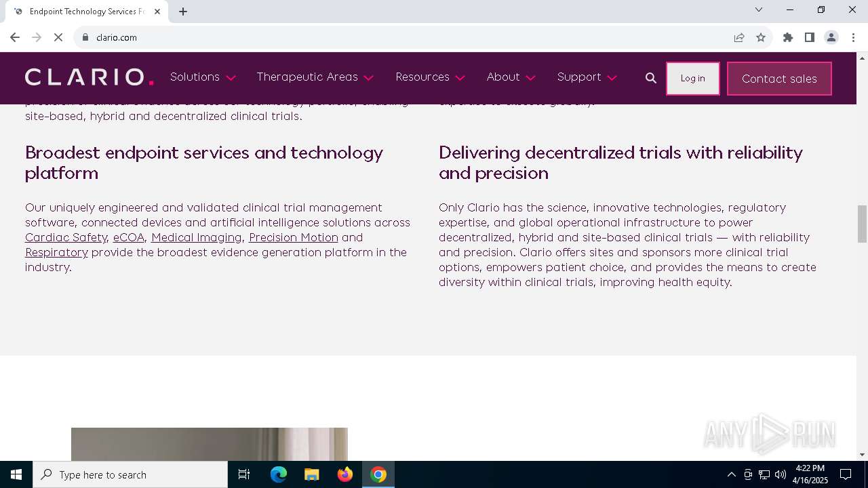Click the volume speaker tray icon

[781, 474]
